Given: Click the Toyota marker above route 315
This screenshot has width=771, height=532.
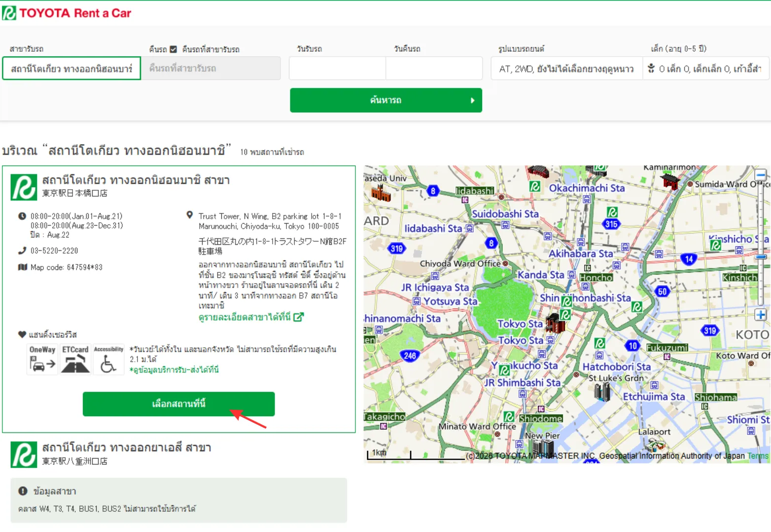Looking at the screenshot, I should (612, 212).
